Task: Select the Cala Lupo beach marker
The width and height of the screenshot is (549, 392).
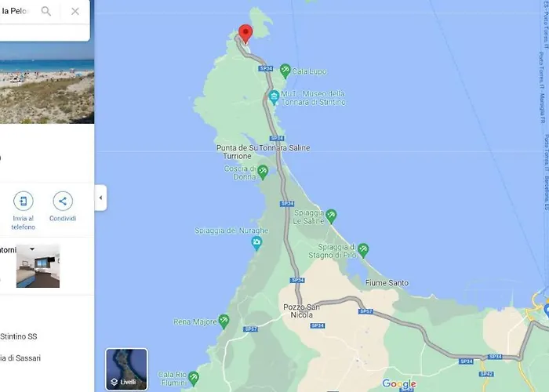Action: [285, 71]
